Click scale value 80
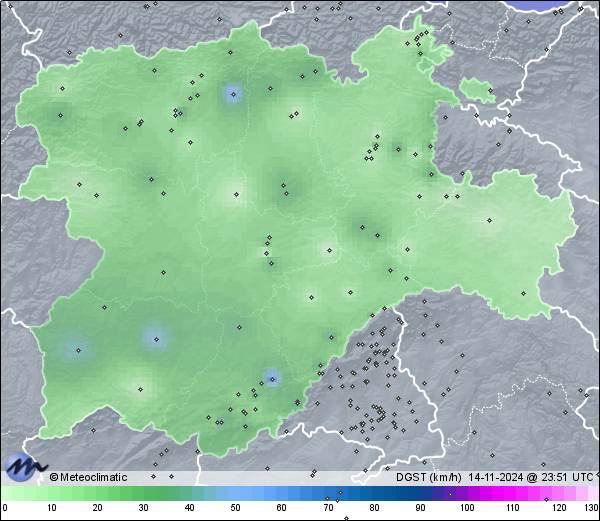The height and width of the screenshot is (521, 600). click(374, 508)
